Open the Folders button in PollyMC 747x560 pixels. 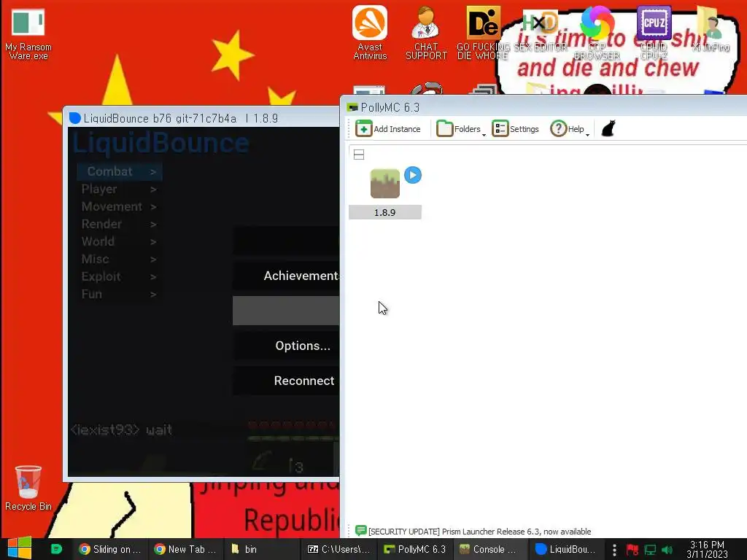tap(458, 129)
